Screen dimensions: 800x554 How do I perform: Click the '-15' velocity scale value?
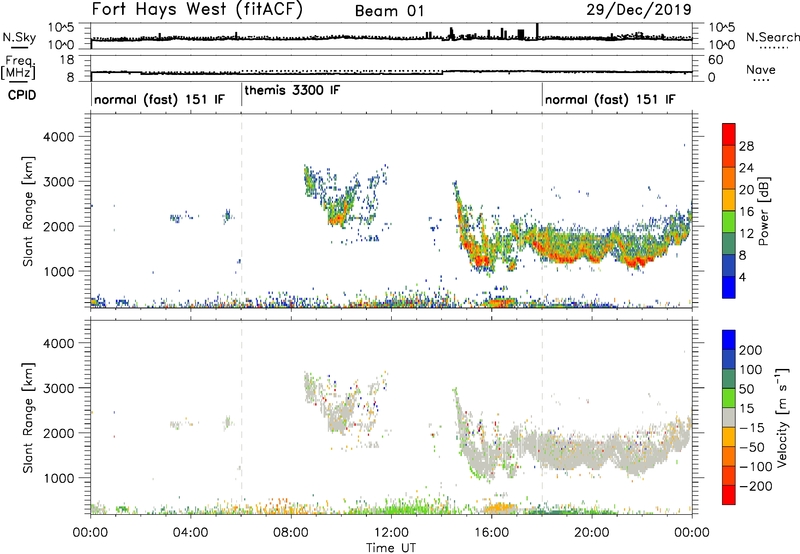[752, 428]
